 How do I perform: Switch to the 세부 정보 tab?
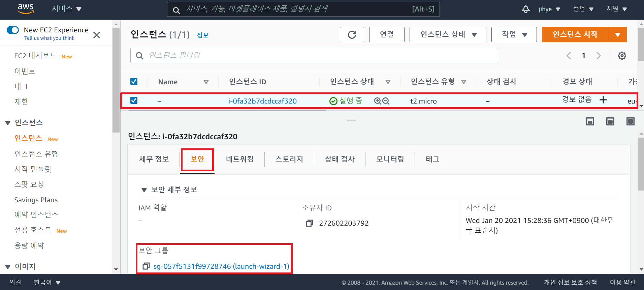pyautogui.click(x=154, y=159)
